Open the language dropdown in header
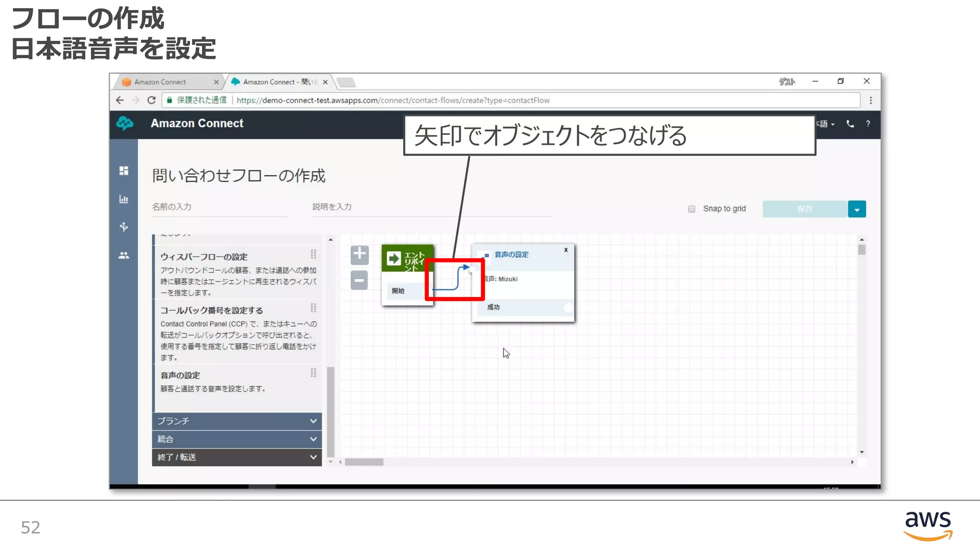The height and width of the screenshot is (551, 980). (x=825, y=124)
